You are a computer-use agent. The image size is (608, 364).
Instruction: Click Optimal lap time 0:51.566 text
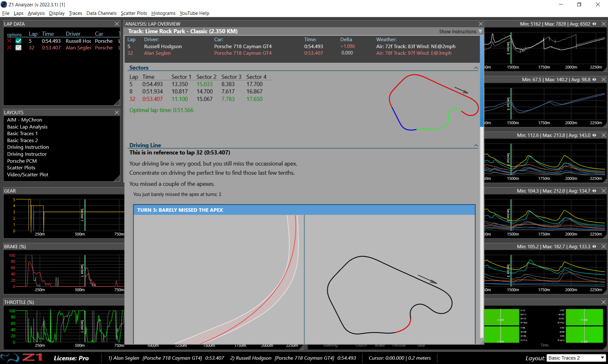161,110
